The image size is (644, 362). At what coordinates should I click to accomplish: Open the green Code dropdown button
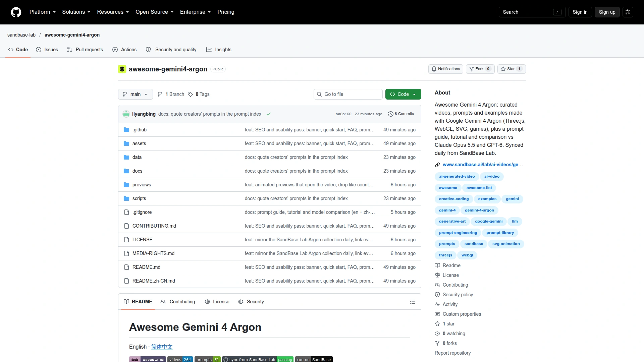(x=403, y=94)
